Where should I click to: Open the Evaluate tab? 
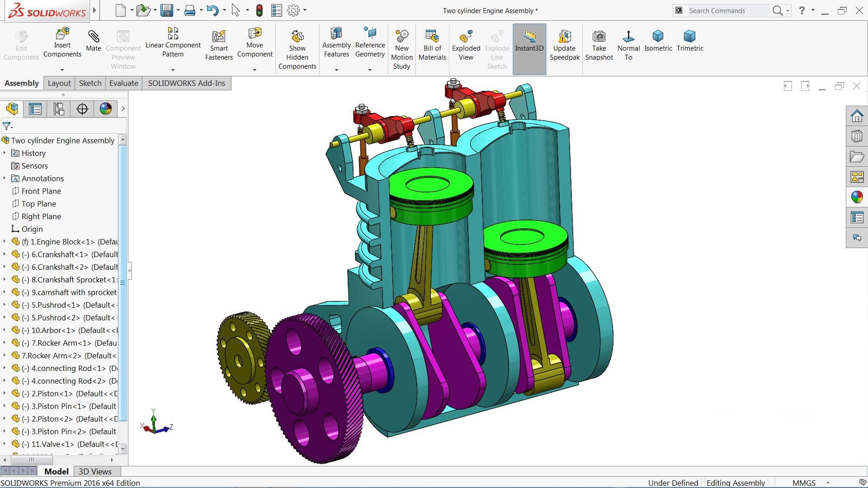click(x=124, y=83)
